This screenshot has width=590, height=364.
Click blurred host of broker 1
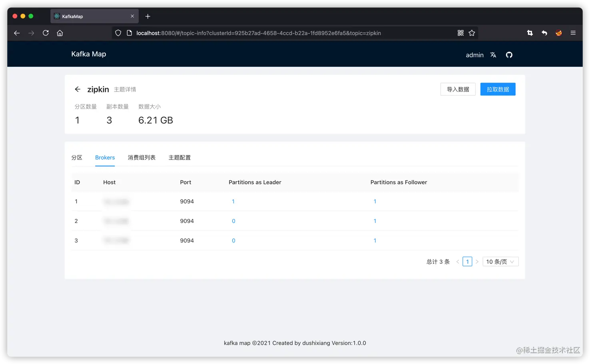116,202
